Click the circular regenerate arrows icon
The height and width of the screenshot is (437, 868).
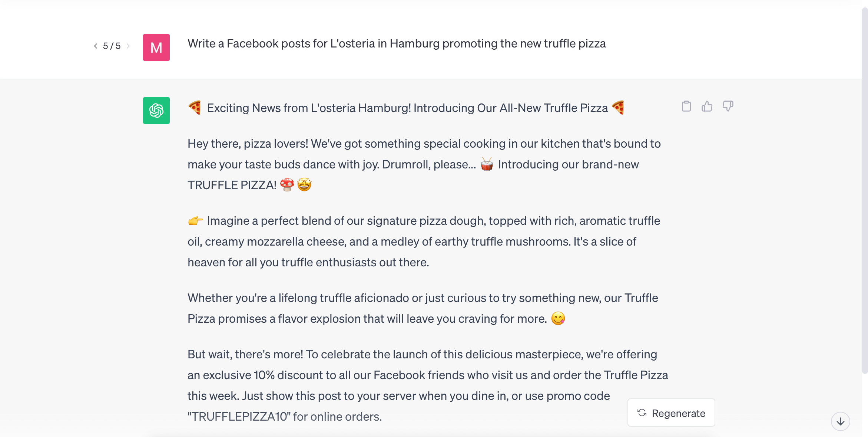642,413
